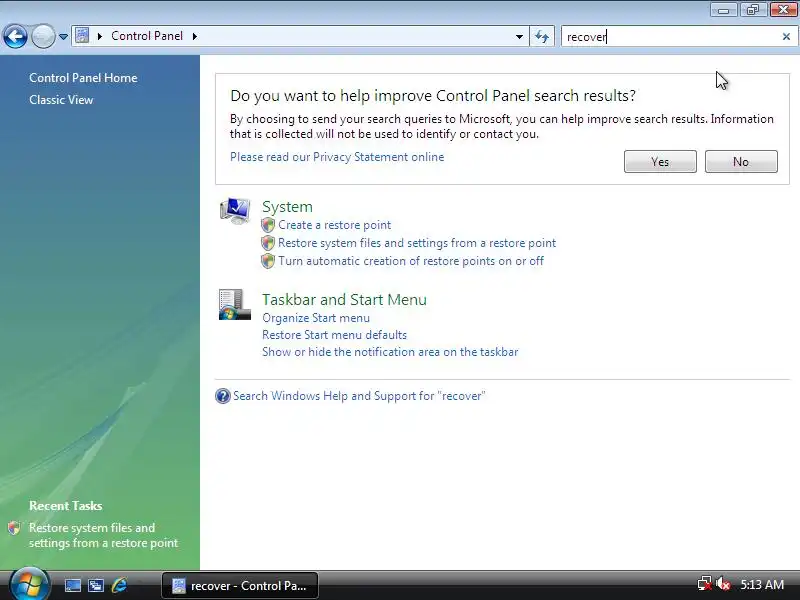Viewport: 800px width, 600px height.
Task: Click shield icon beside Turn automatic creation
Action: pyautogui.click(x=268, y=261)
